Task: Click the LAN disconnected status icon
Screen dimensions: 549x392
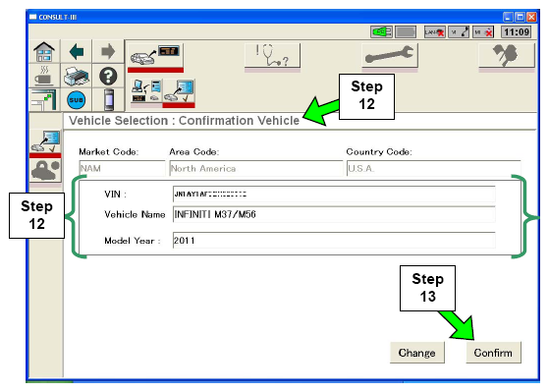Action: point(434,32)
